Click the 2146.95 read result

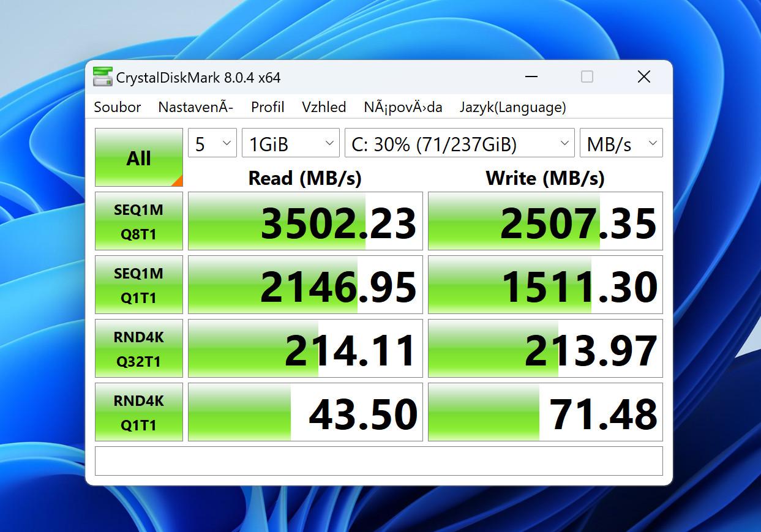[x=306, y=285]
